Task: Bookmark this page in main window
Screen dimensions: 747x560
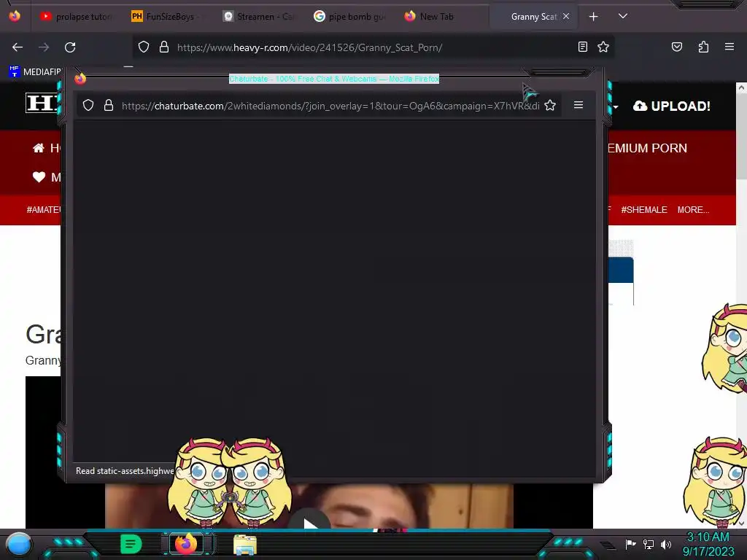Action: pyautogui.click(x=603, y=47)
